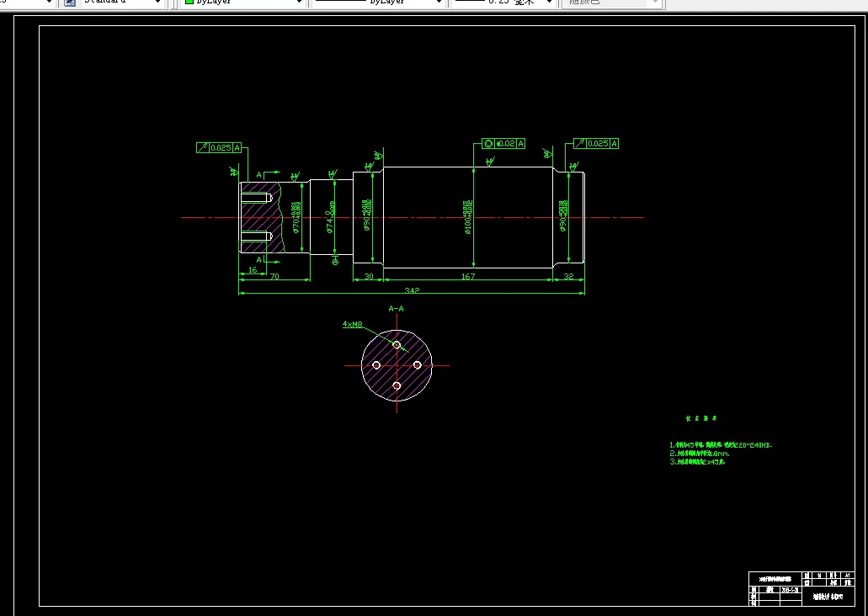Select the ø90 dimension above the 30 length
This screenshot has height=616, width=868.
pos(367,215)
